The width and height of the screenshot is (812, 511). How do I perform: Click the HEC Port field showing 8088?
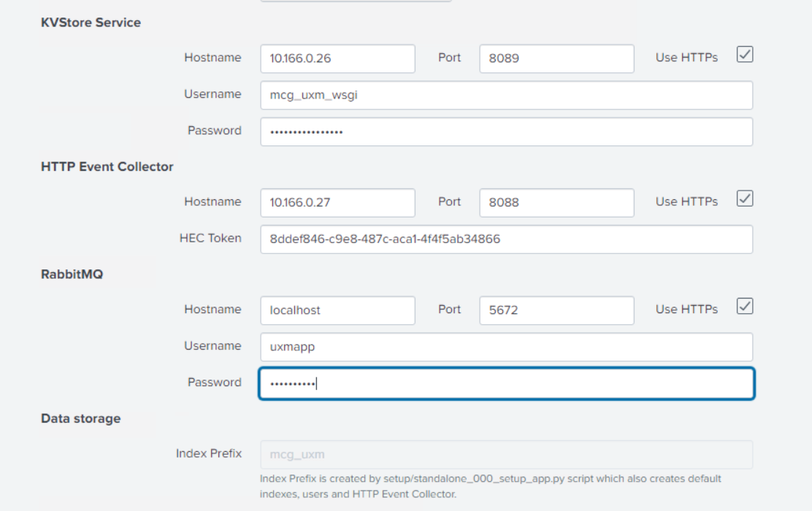pyautogui.click(x=556, y=202)
